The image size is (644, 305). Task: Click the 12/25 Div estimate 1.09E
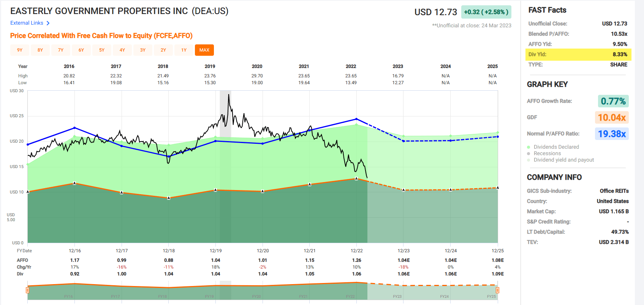[498, 274]
